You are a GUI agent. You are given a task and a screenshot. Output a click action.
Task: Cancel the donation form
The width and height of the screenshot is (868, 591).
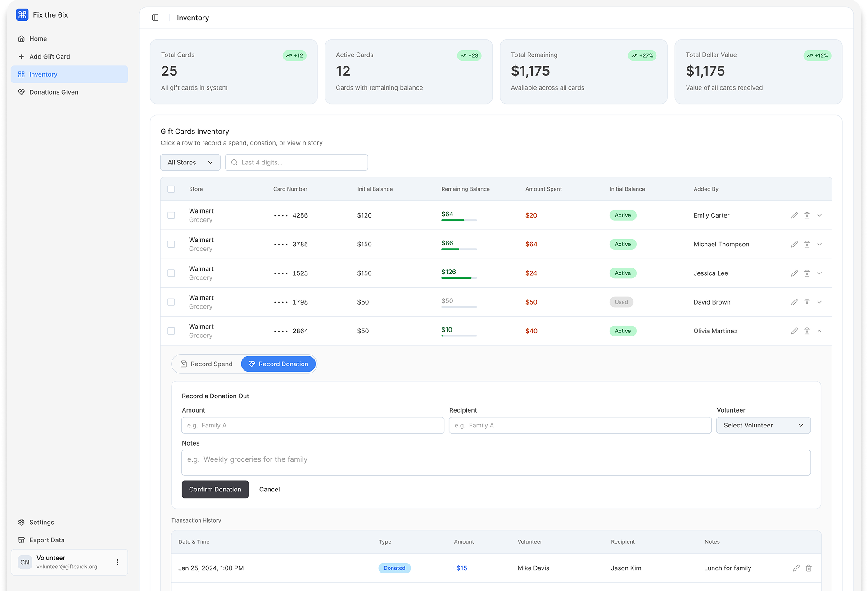(x=269, y=489)
